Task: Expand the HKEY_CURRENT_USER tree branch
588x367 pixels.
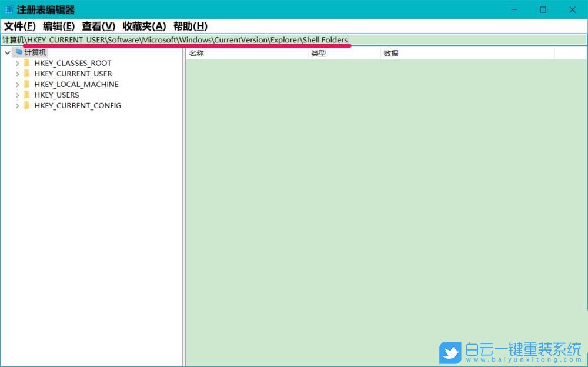Action: point(17,74)
